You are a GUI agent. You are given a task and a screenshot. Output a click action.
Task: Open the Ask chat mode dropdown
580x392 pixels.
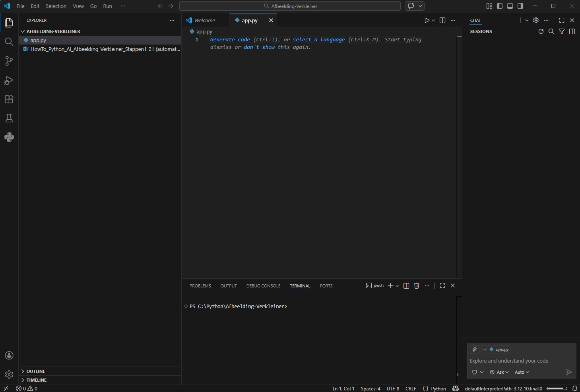click(x=499, y=372)
